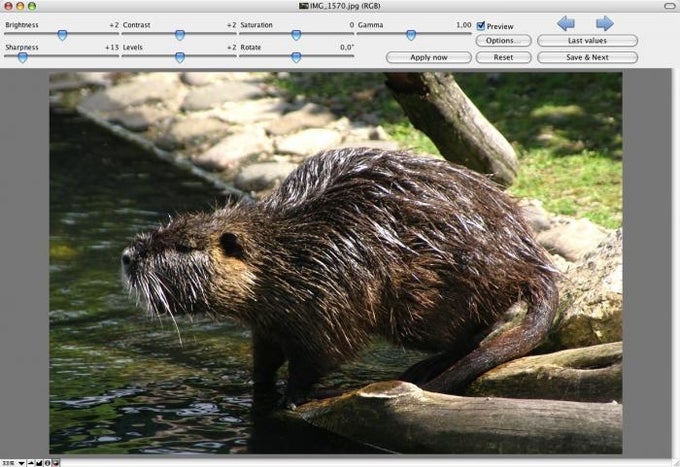Viewport: 680px width, 467px height.
Task: Click the color profile icon in status bar
Action: [56, 463]
